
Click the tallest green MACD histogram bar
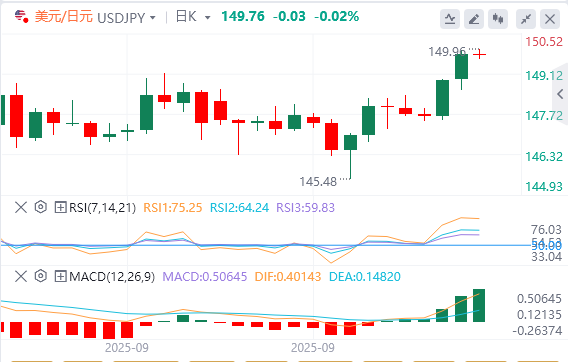pos(479,305)
